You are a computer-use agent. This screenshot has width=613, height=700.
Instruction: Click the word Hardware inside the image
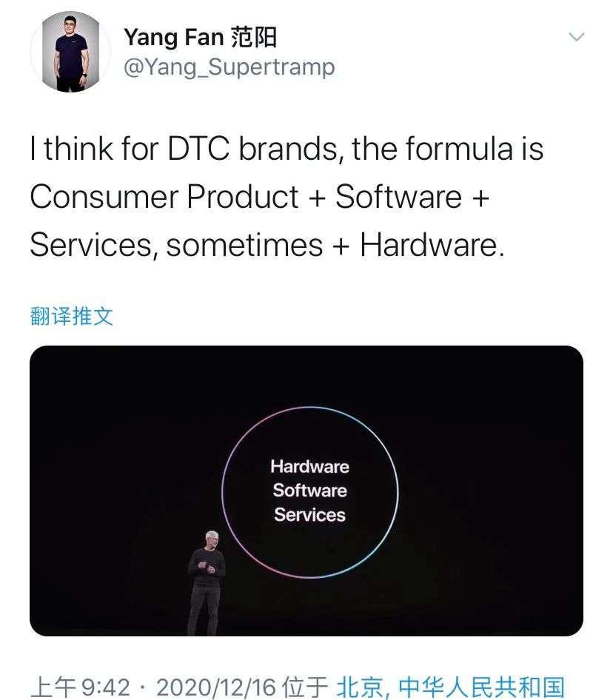point(309,466)
